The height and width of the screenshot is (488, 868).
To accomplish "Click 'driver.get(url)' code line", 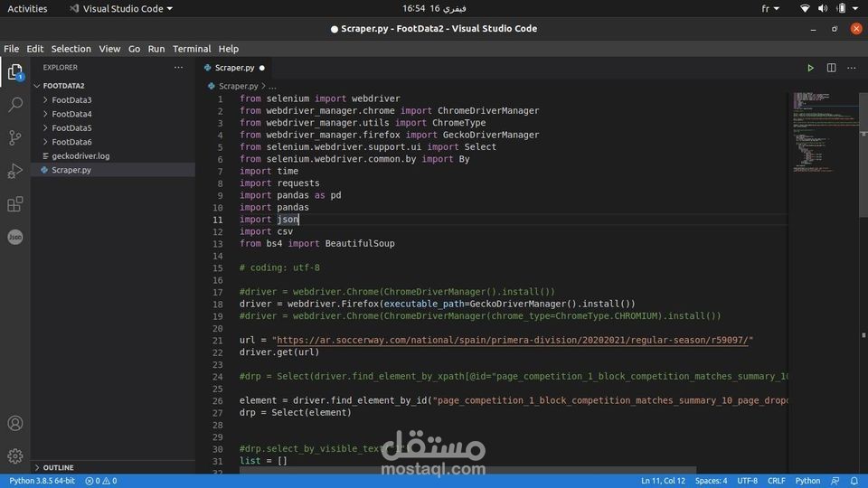I will 279,352.
